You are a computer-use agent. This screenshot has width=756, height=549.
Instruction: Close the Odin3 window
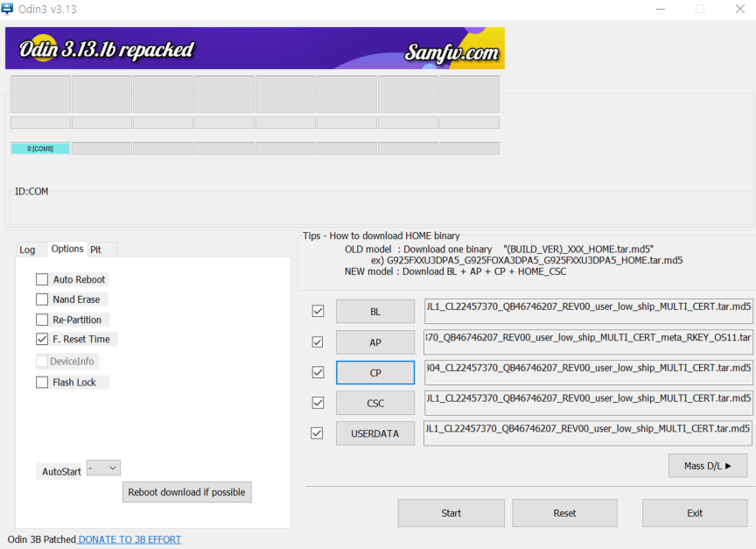tap(740, 9)
